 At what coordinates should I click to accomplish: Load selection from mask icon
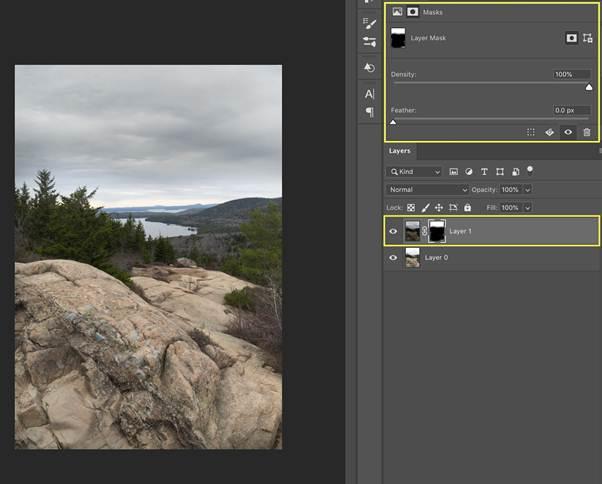coord(531,132)
